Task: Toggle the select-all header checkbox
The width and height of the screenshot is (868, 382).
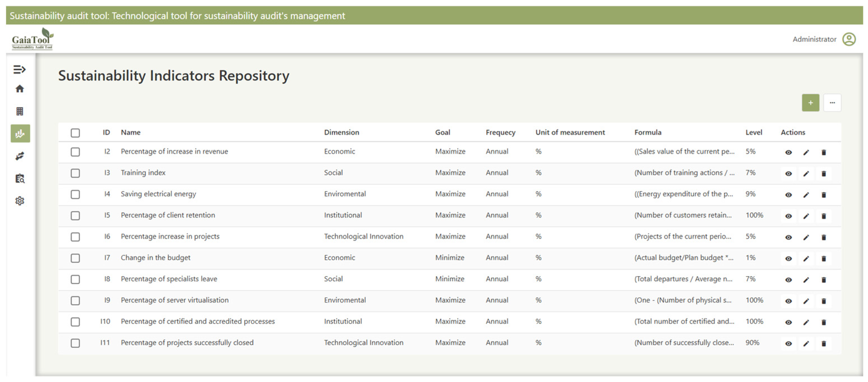Action: [x=75, y=133]
